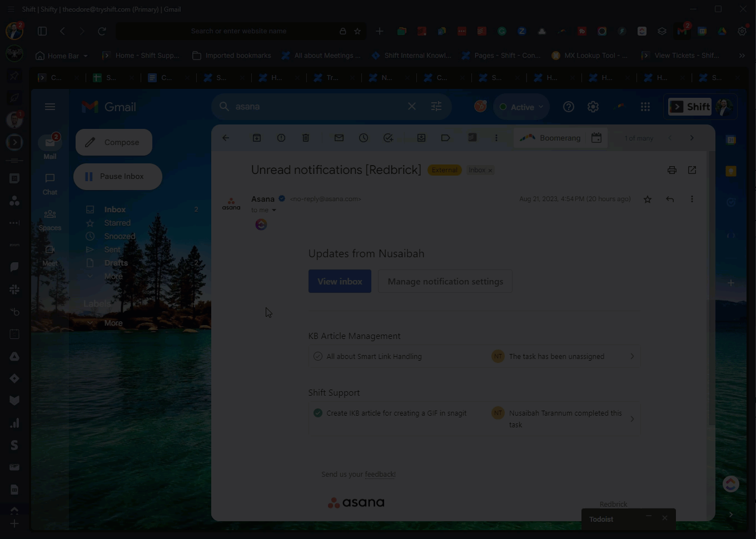Open Gmail Settings gear
This screenshot has height=539, width=756.
[x=593, y=107]
